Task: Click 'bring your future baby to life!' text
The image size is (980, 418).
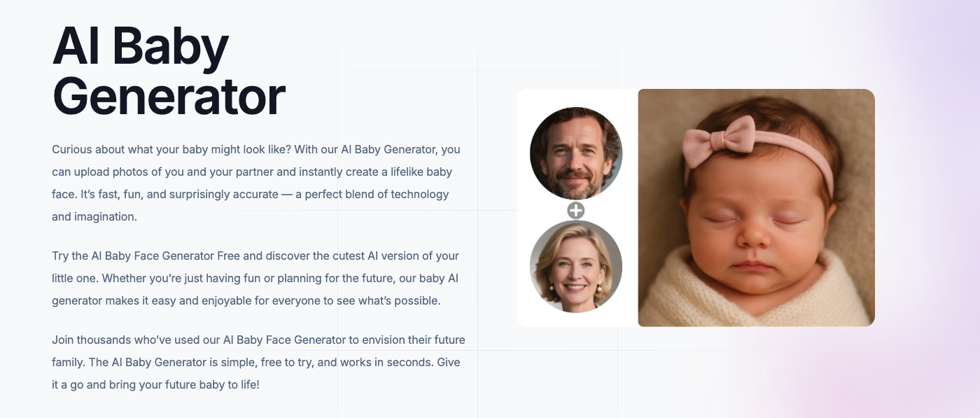Action: (x=185, y=384)
